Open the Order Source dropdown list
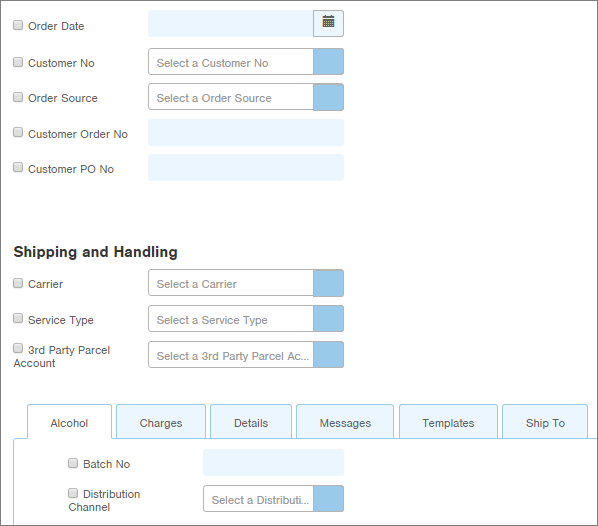The image size is (598, 526). [328, 97]
